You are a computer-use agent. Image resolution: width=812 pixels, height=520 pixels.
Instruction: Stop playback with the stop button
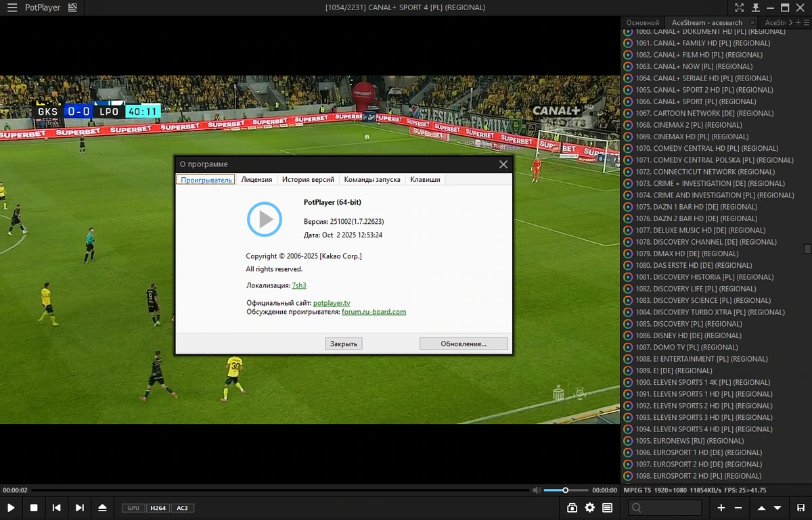click(x=34, y=508)
